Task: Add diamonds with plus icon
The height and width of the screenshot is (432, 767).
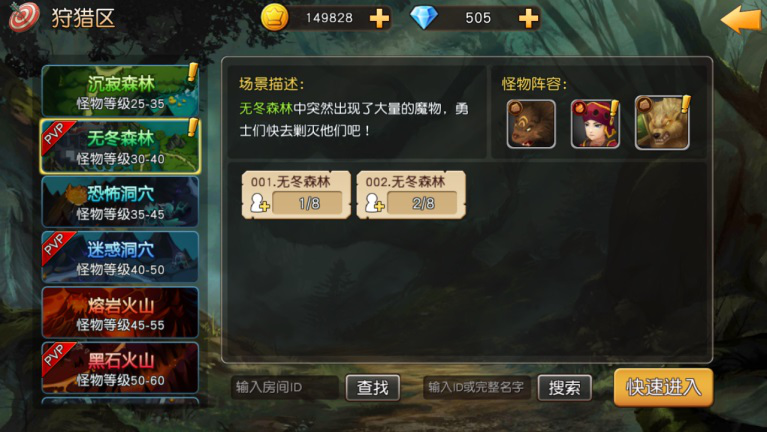Action: [x=528, y=19]
